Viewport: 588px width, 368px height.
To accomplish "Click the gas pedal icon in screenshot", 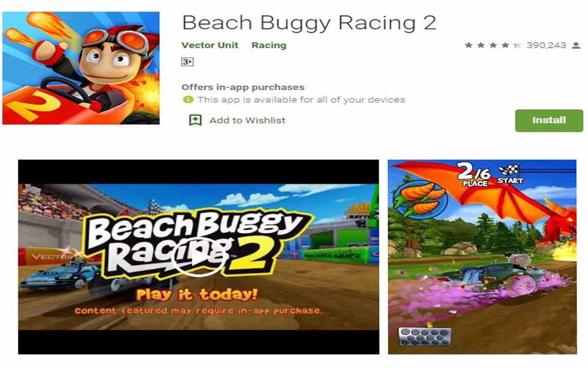I will (424, 337).
